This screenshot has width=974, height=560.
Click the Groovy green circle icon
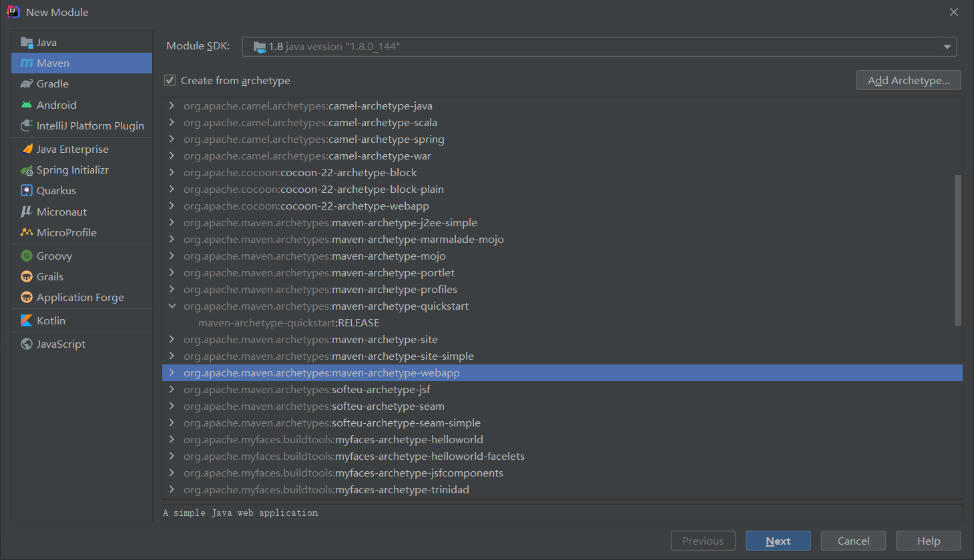27,256
